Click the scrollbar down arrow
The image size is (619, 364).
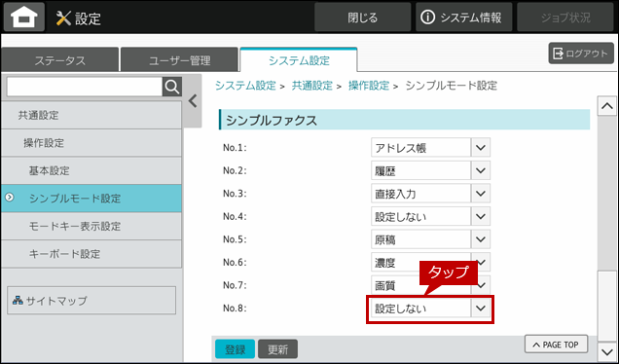606,351
